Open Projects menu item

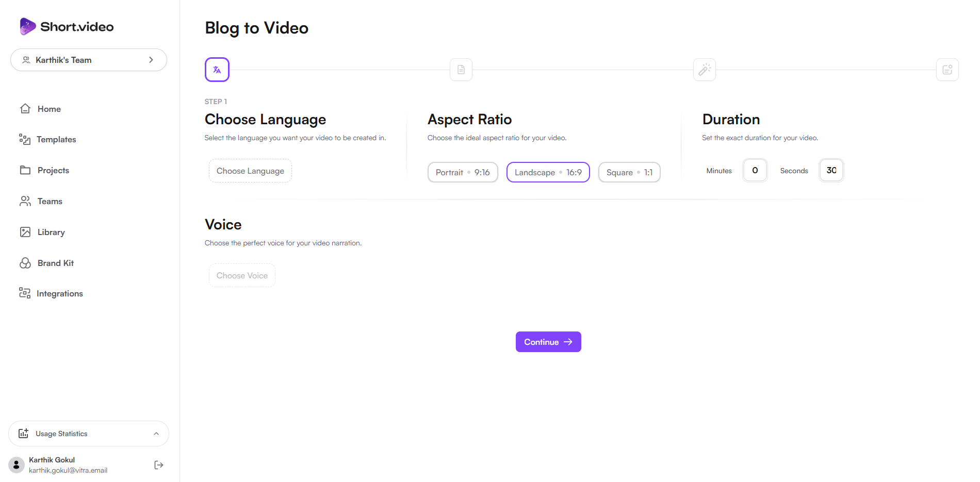click(53, 170)
